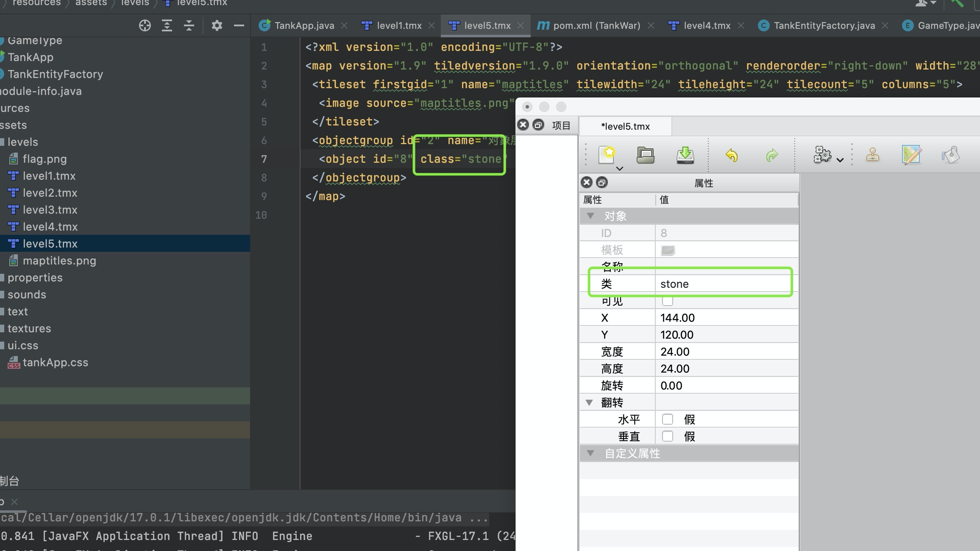Screen dimensions: 980x551
Task: Click the save download icon in Tiled toolbar
Action: click(x=685, y=155)
